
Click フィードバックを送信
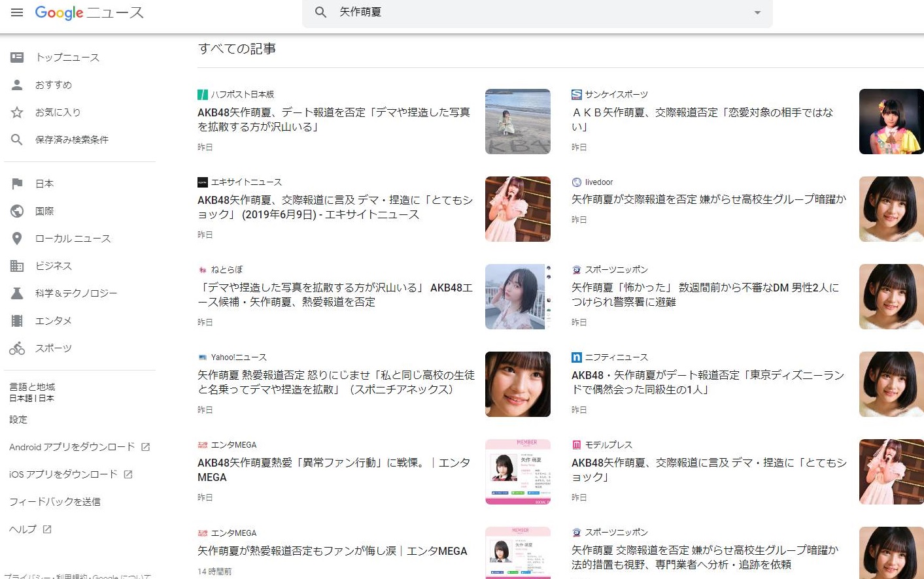(x=55, y=502)
